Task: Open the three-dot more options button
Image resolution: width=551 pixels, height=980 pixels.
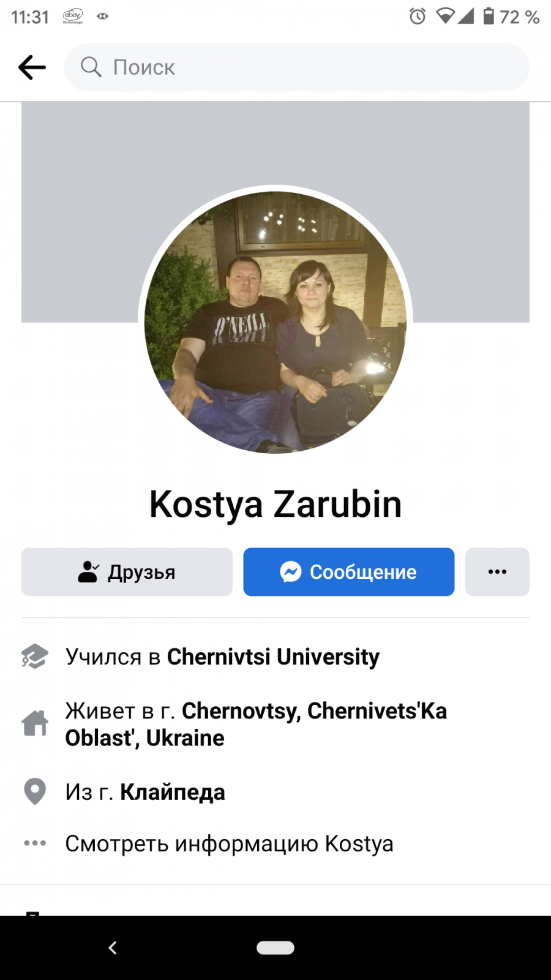Action: pos(497,571)
